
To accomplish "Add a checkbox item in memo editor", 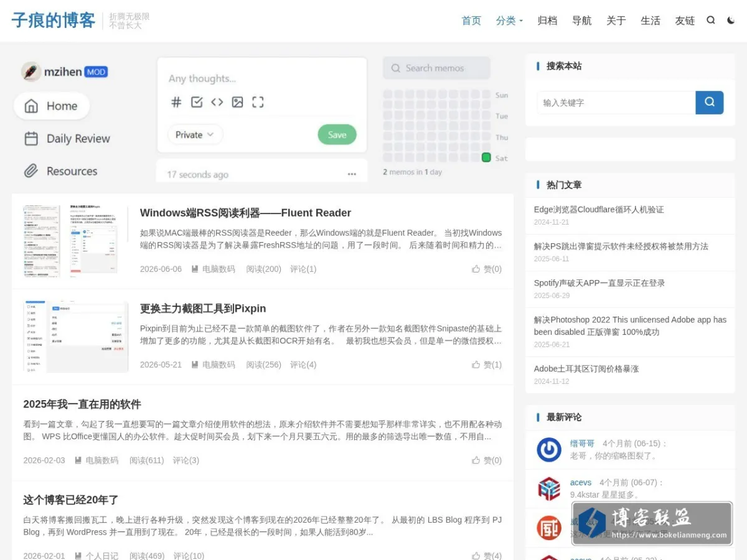I will tap(197, 102).
